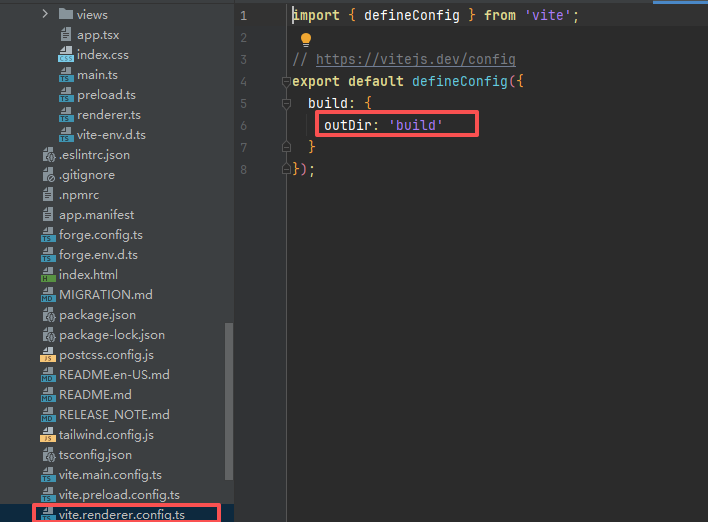
Task: Collapse the export default fold marker
Action: click(286, 82)
